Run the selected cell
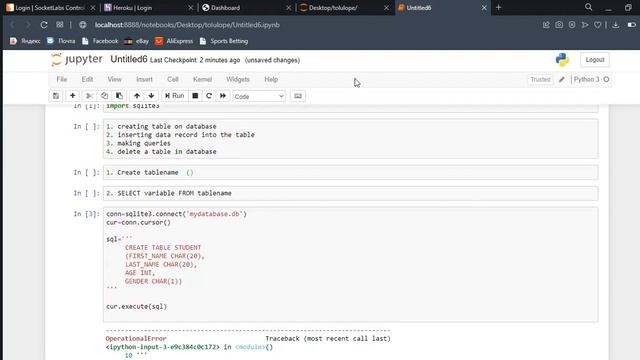Image resolution: width=640 pixels, height=360 pixels. 175,96
